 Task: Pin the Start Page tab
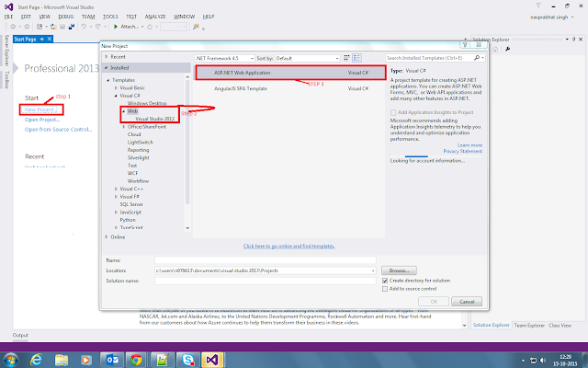pos(42,39)
